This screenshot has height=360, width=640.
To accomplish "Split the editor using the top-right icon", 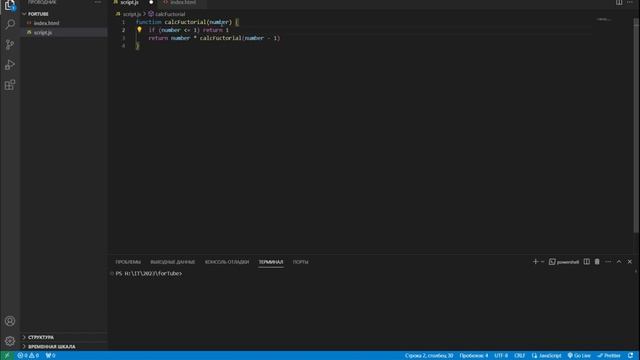I will [x=619, y=2].
